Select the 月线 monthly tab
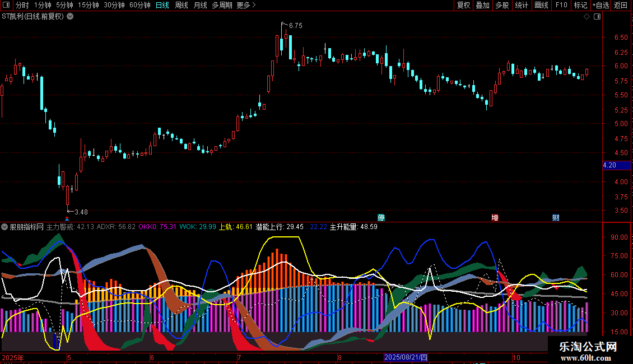Screen dimensions: 633x364 pyautogui.click(x=200, y=5)
